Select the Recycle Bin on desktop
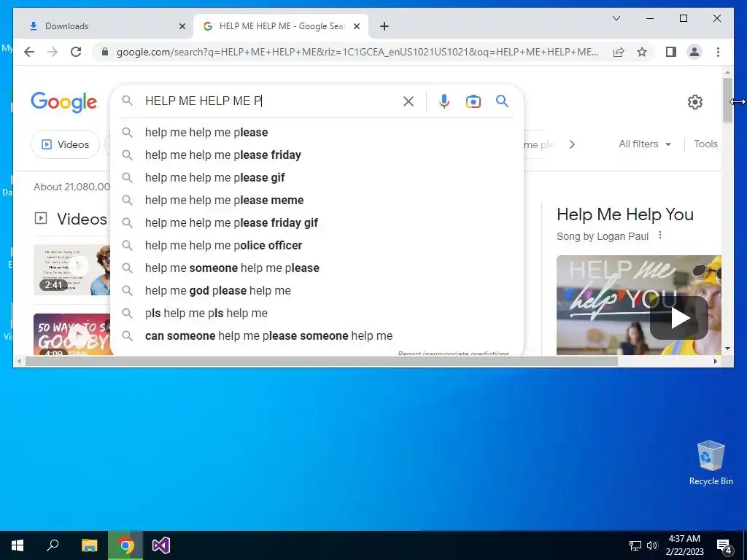Viewport: 747px width, 560px height. pos(711,463)
